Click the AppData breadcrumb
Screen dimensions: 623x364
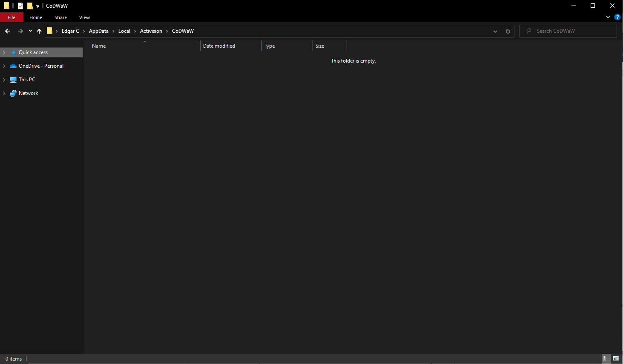coord(98,31)
